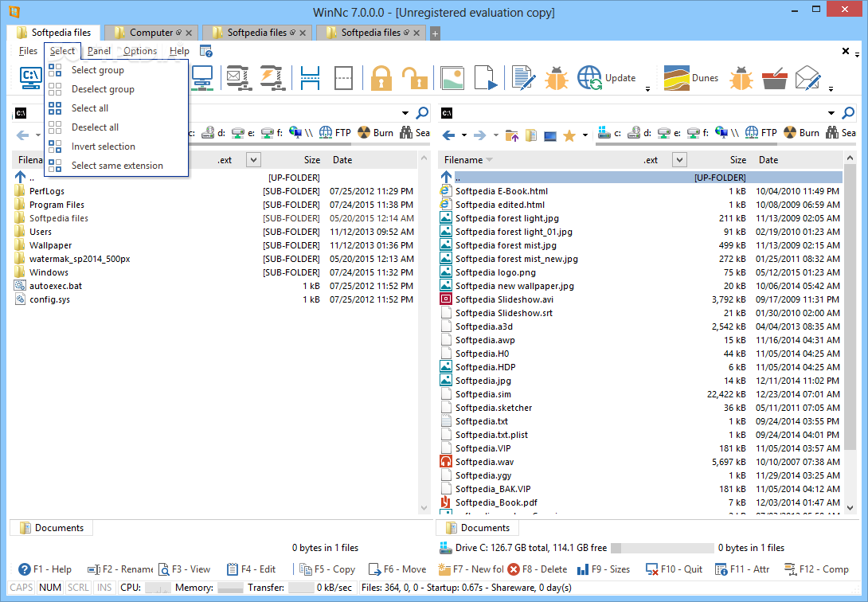Click the open padlock decrypt icon
Screen dimensions: 868x602
(414, 79)
